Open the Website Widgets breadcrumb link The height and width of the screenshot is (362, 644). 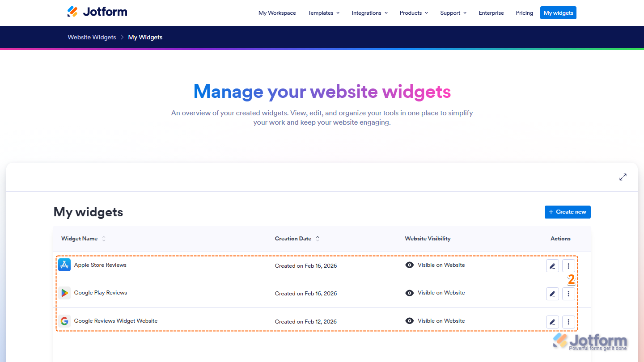click(92, 37)
